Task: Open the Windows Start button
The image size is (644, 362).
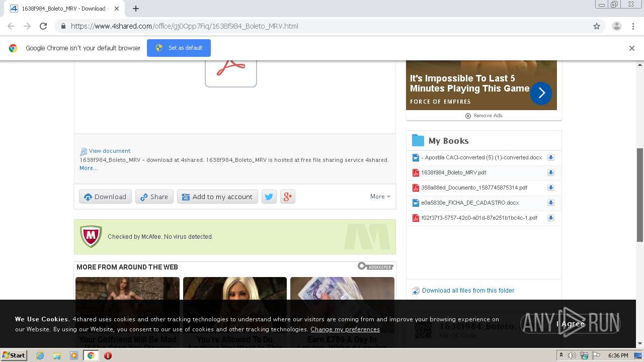Action: click(14, 355)
